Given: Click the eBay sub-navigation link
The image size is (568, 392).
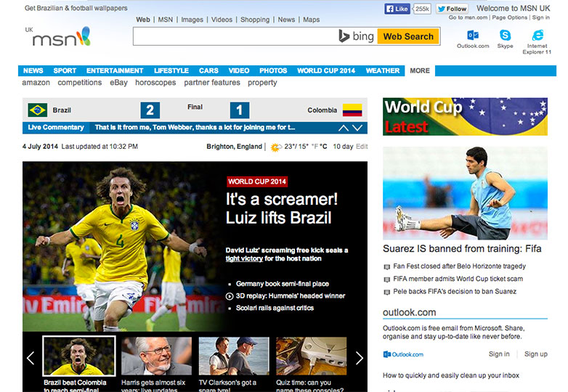Looking at the screenshot, I should pyautogui.click(x=119, y=83).
